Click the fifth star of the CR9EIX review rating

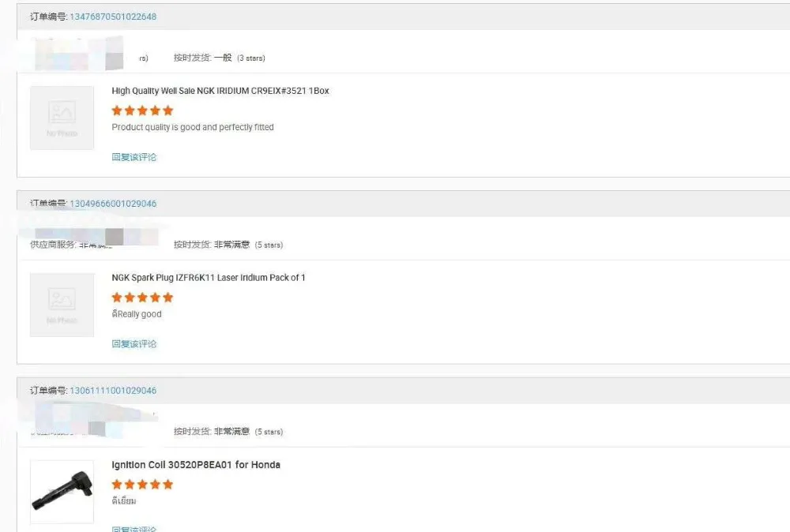coord(167,111)
